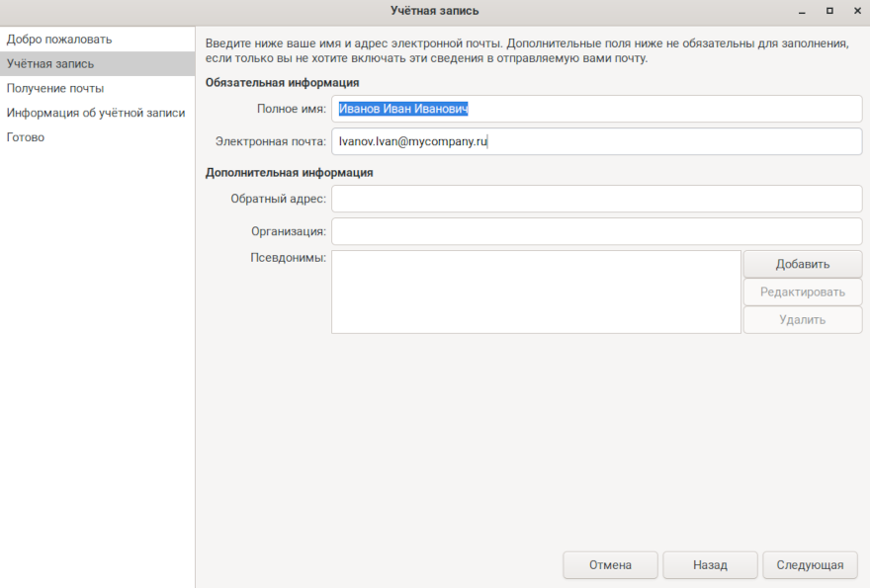This screenshot has width=870, height=588.
Task: Click the 'Полное имя' input field
Action: pos(596,110)
